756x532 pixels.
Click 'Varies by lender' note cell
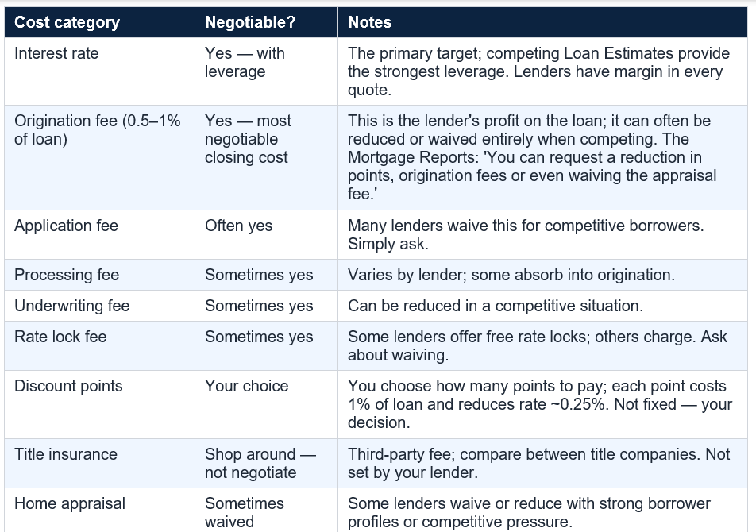[542, 275]
